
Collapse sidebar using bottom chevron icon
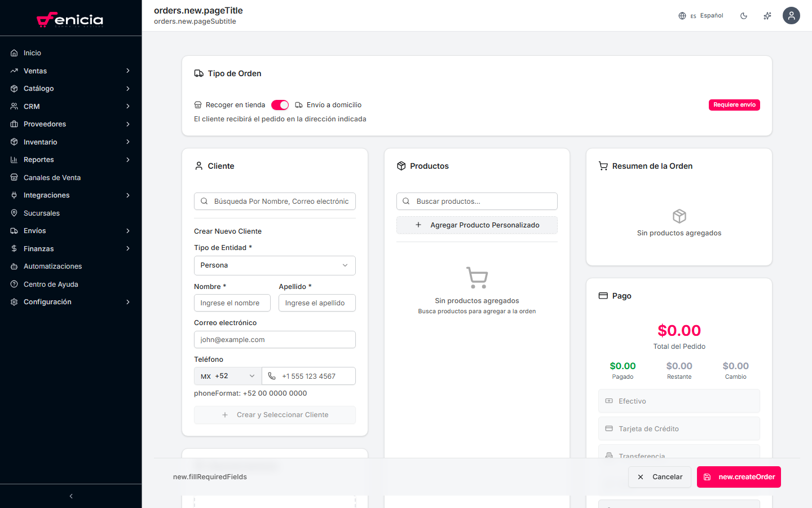[x=71, y=496]
